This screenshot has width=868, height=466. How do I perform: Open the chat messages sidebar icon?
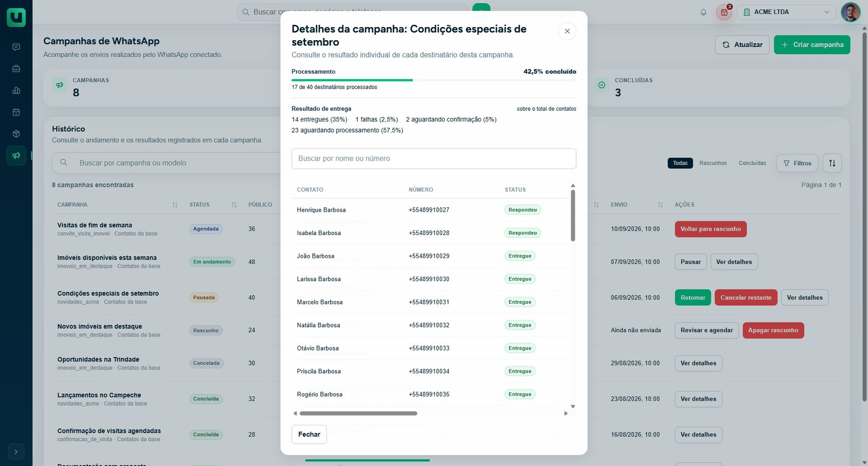click(16, 47)
